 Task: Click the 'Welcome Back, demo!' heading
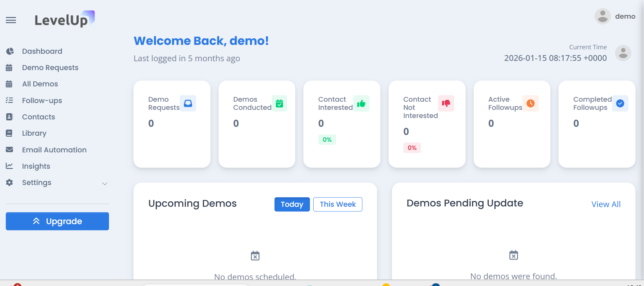[x=201, y=41]
